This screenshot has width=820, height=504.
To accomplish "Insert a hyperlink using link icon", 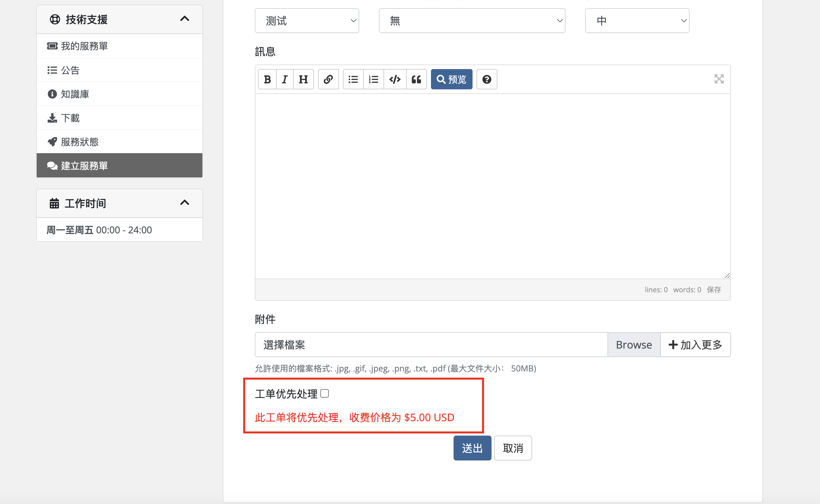I will coord(328,79).
